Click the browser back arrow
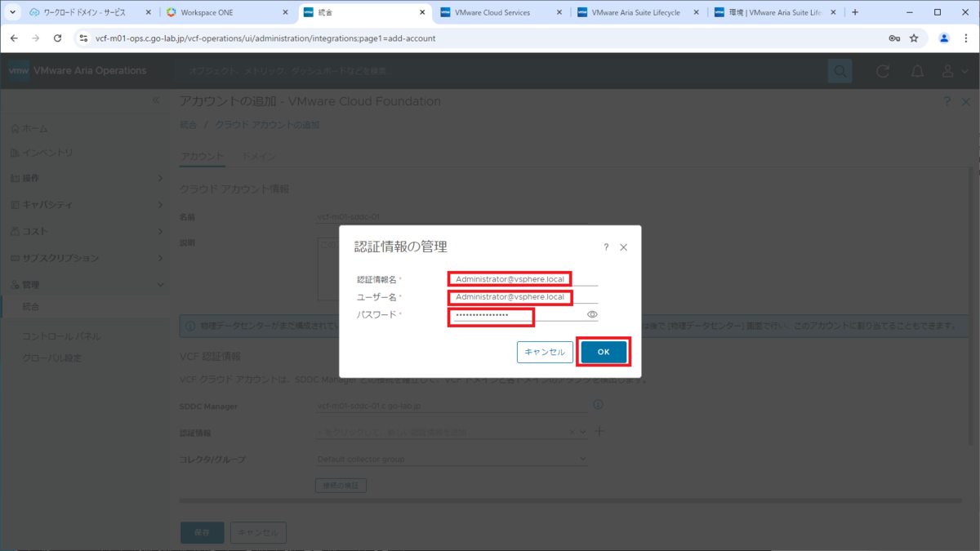This screenshot has width=980, height=551. (14, 38)
